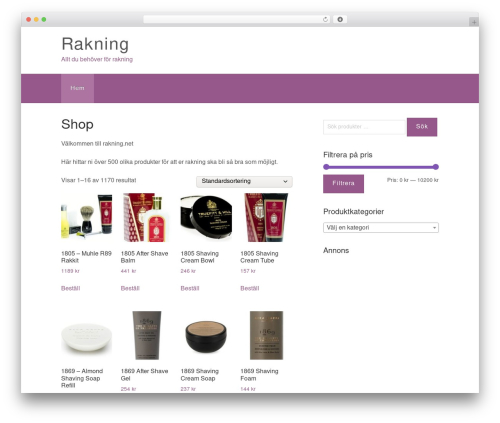This screenshot has height=423, width=500.
Task: Select the Hem menu item
Action: click(77, 88)
